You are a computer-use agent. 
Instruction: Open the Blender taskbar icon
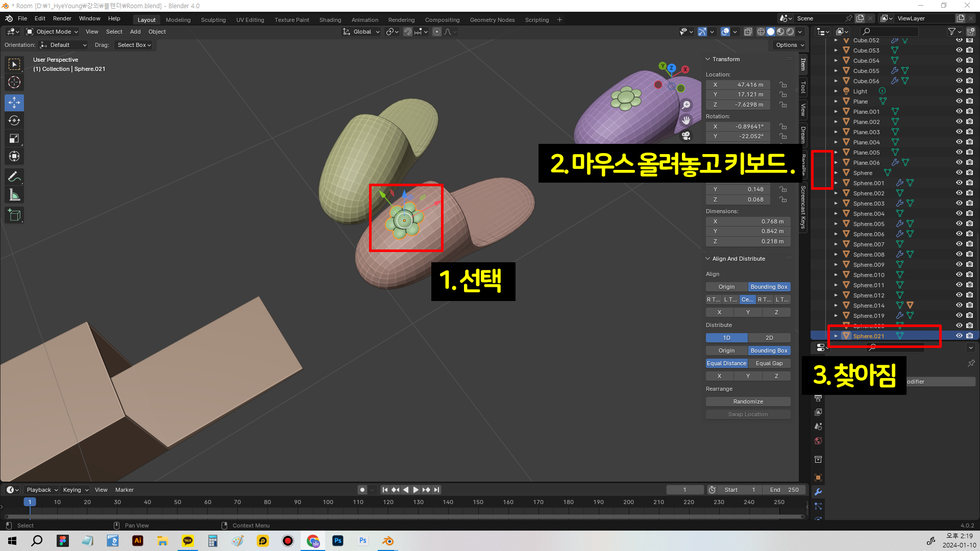pos(388,541)
